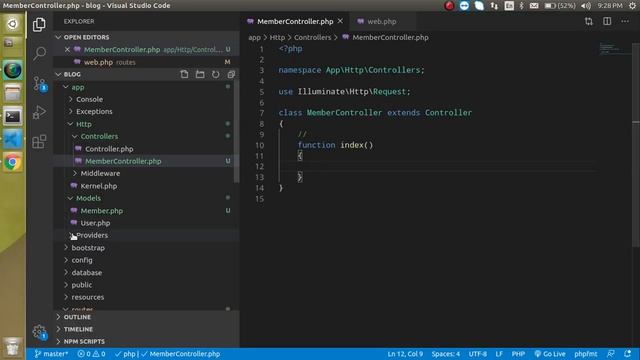Expand the Console folder
Viewport: 640px width, 360px height.
89,99
